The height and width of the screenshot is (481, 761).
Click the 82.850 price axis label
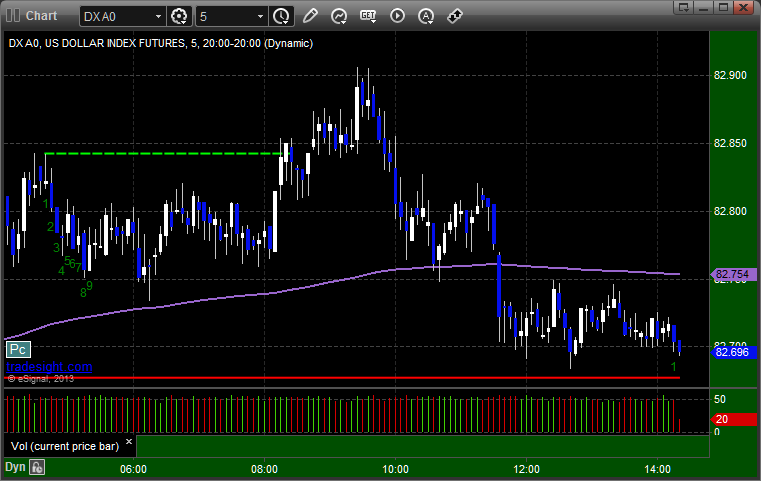tap(730, 143)
